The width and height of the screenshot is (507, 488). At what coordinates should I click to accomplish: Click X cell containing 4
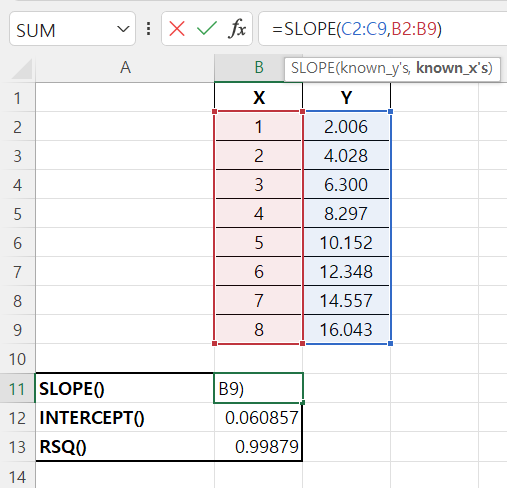pos(259,214)
